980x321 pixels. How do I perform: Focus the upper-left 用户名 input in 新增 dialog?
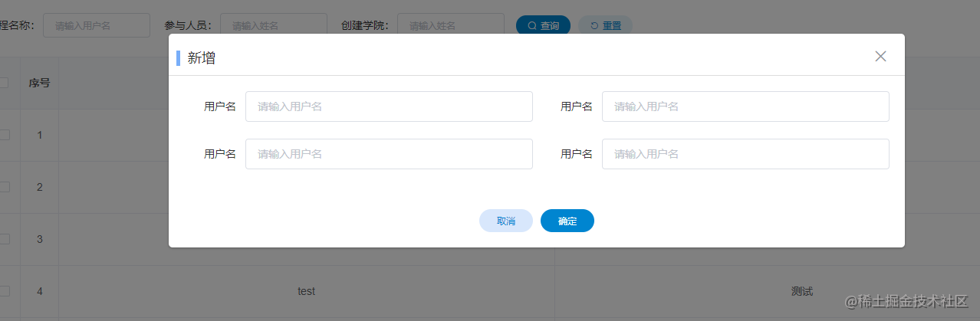point(389,106)
